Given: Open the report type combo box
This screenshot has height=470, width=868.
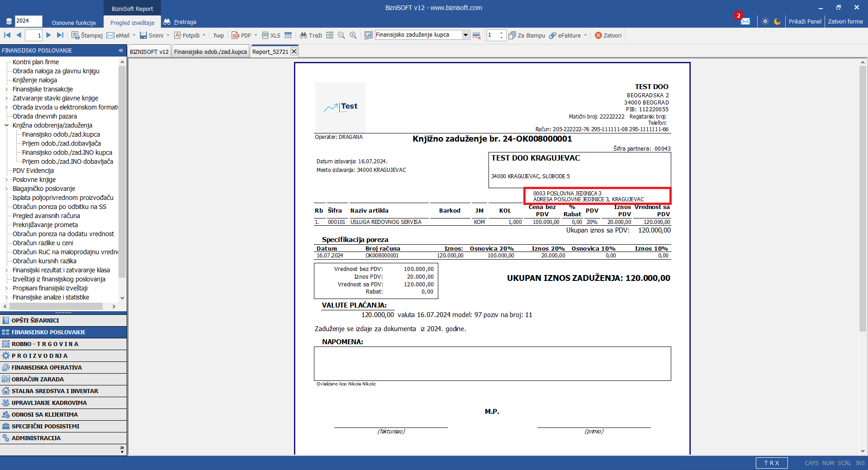Looking at the screenshot, I should click(x=465, y=35).
